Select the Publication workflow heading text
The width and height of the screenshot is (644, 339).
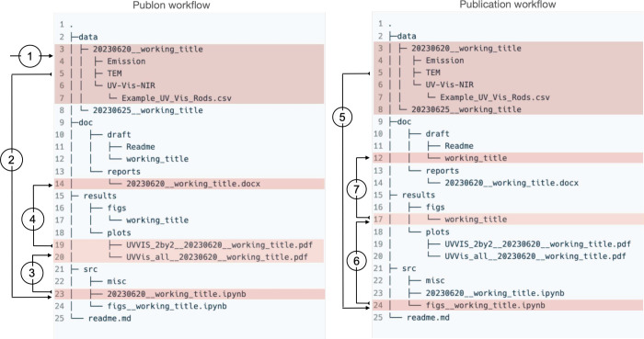coord(508,5)
